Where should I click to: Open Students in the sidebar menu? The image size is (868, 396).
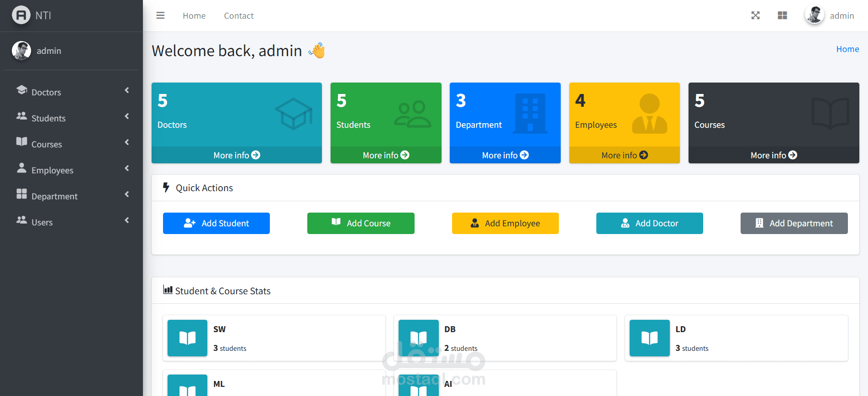[71, 118]
